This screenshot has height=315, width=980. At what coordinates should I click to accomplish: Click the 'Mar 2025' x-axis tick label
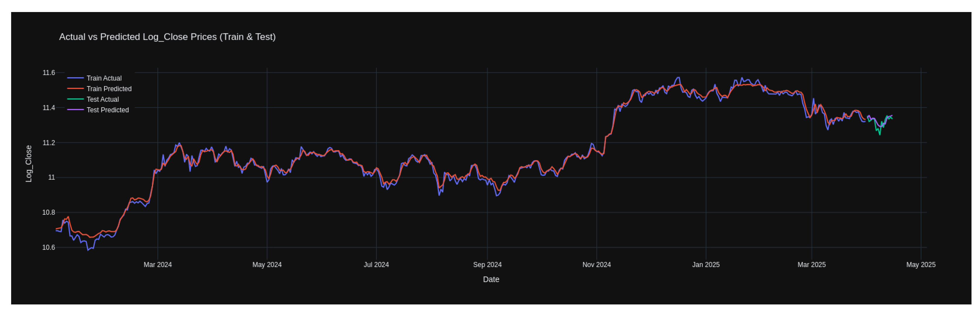click(x=811, y=265)
